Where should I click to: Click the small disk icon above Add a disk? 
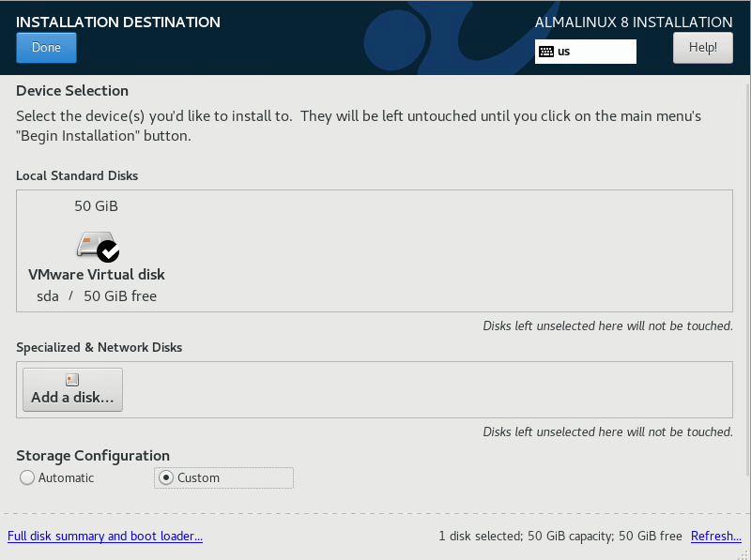pos(72,380)
